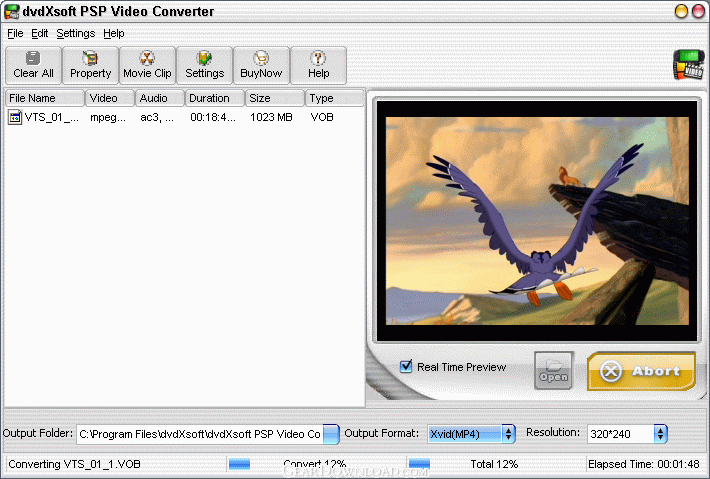Click the video logo icon at top right
The image size is (710, 479).
click(688, 65)
